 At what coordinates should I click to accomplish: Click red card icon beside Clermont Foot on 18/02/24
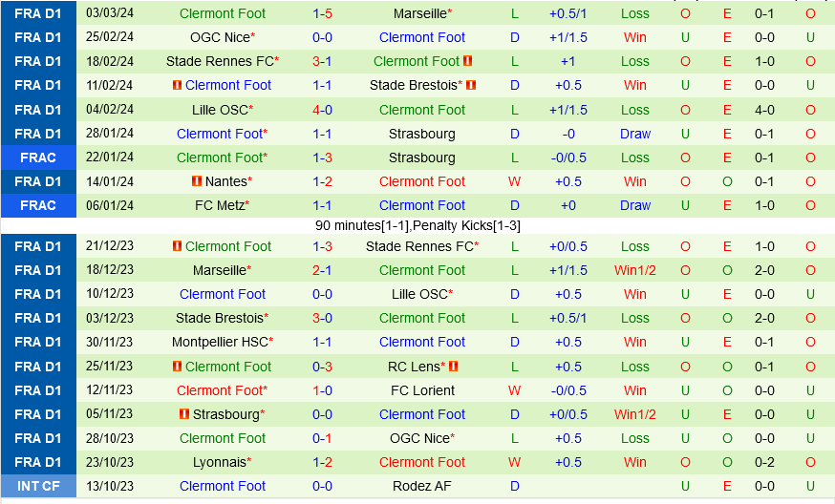[x=468, y=61]
